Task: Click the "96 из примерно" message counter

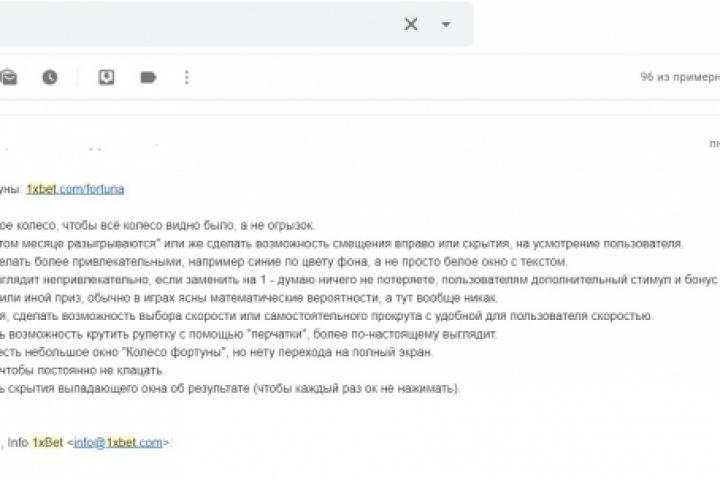Action: (680, 77)
